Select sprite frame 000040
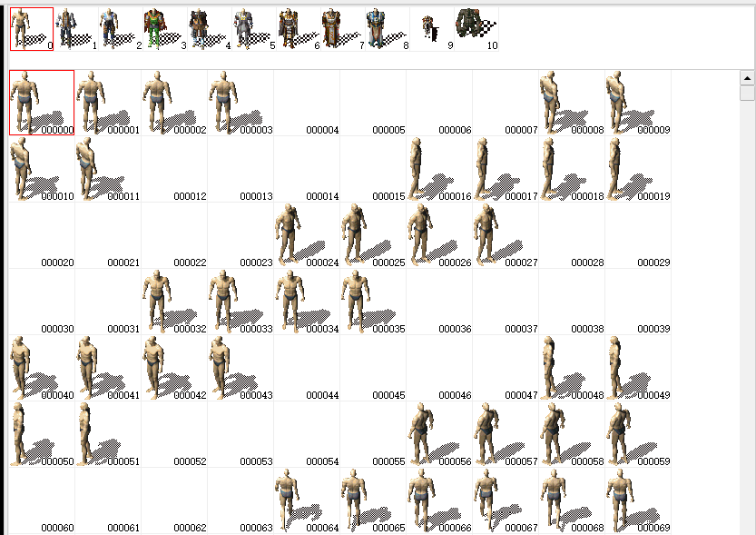The width and height of the screenshot is (756, 535). pyautogui.click(x=42, y=368)
